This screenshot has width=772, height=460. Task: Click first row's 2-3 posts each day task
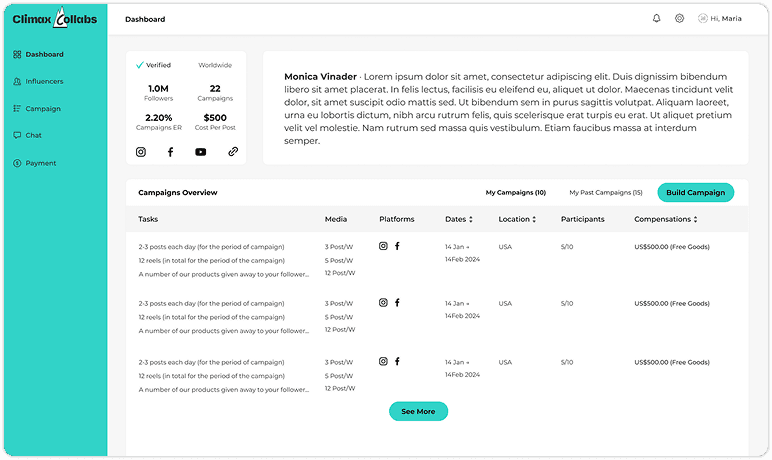[x=211, y=247]
